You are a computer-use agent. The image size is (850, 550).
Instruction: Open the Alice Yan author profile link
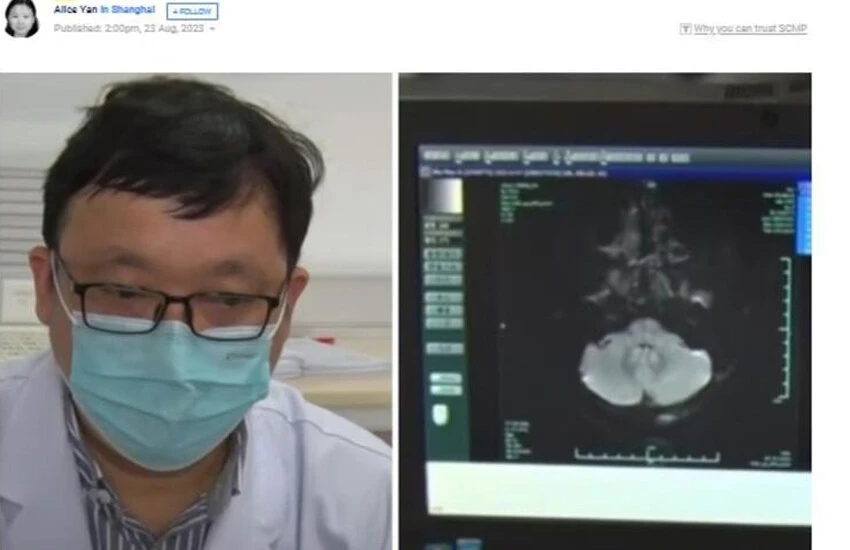click(x=75, y=10)
